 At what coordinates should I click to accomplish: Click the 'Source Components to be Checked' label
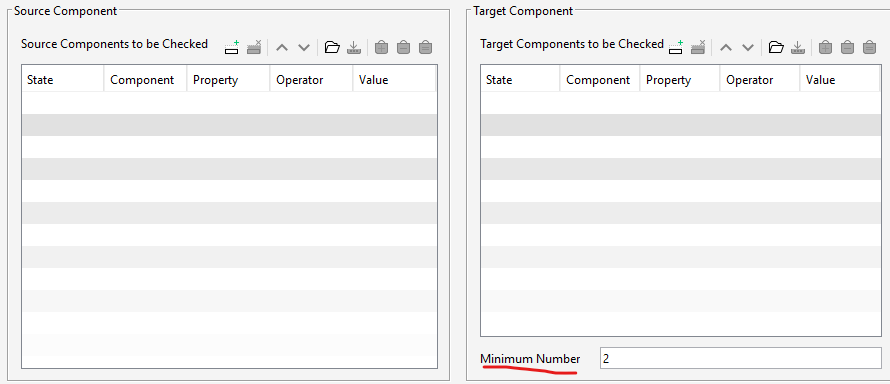coord(115,44)
